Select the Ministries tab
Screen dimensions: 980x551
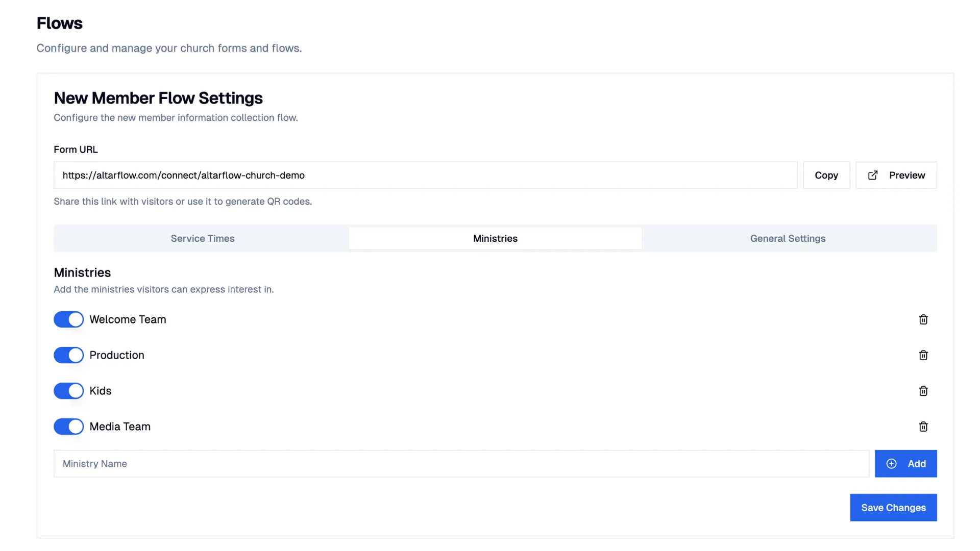(495, 238)
